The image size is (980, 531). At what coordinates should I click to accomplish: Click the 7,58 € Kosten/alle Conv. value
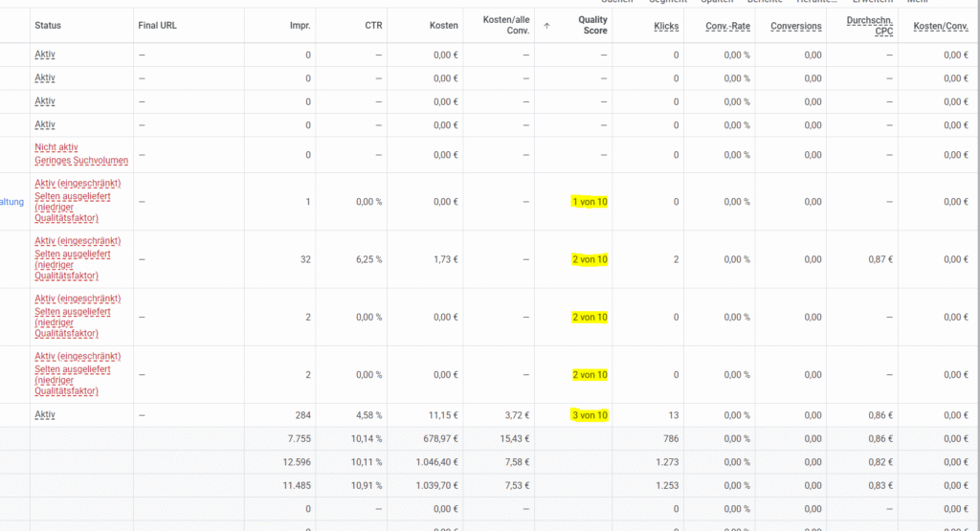coord(518,462)
